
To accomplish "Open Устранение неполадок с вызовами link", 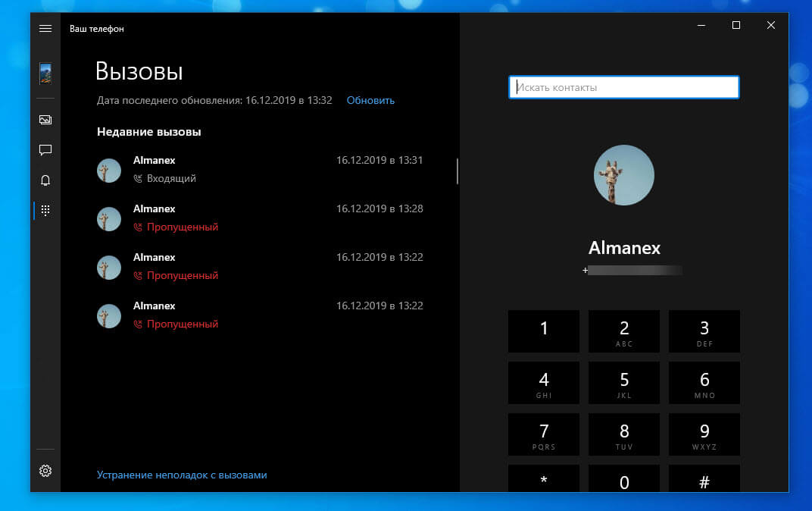I will pyautogui.click(x=182, y=475).
